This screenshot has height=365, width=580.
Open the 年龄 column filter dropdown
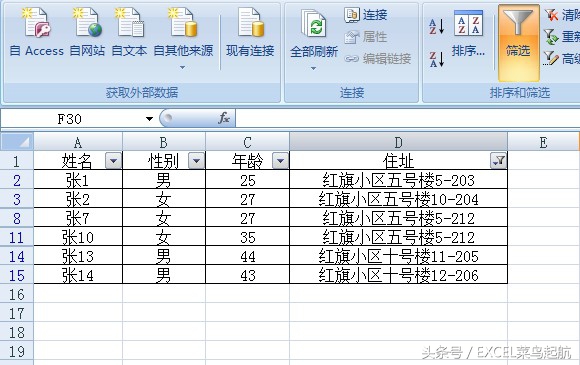(x=280, y=161)
